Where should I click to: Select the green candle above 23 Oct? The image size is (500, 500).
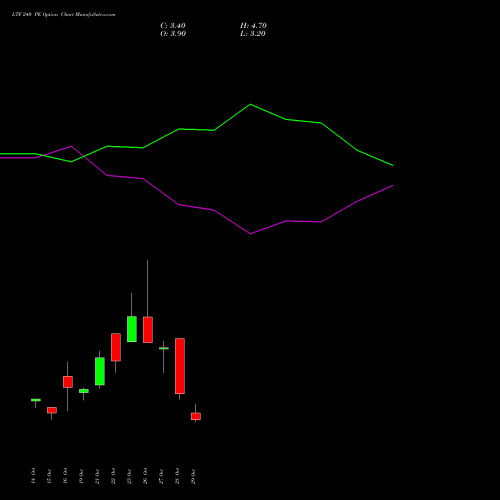point(132,329)
